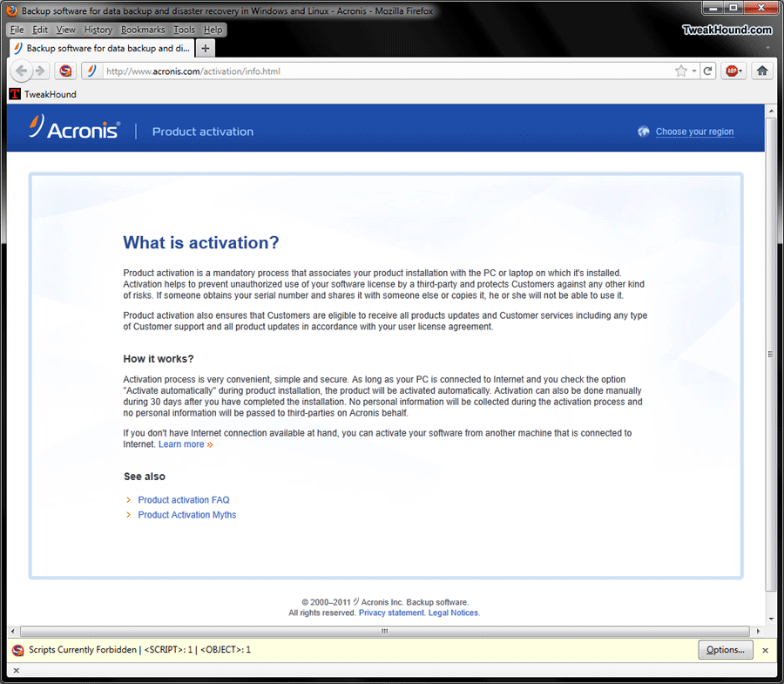Click the Back navigation arrow
The height and width of the screenshot is (684, 784).
(x=21, y=71)
